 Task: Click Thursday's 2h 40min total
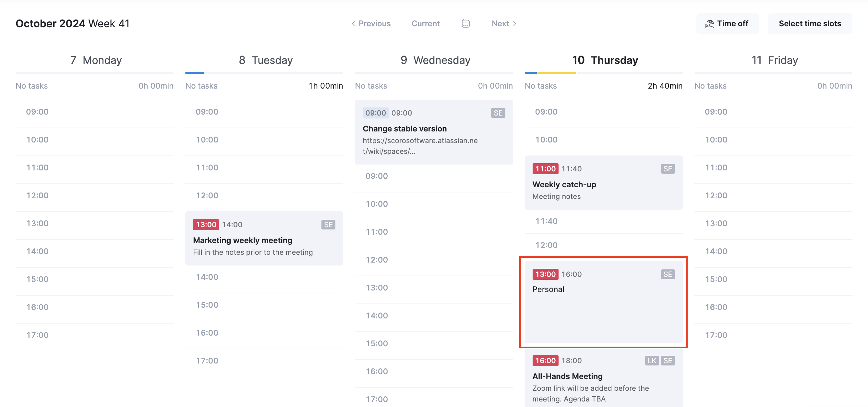[665, 86]
